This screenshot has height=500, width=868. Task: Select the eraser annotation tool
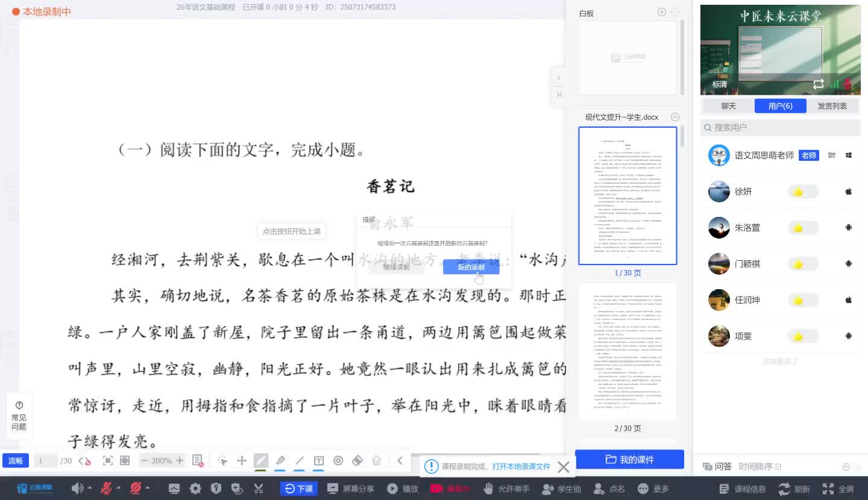coord(357,460)
